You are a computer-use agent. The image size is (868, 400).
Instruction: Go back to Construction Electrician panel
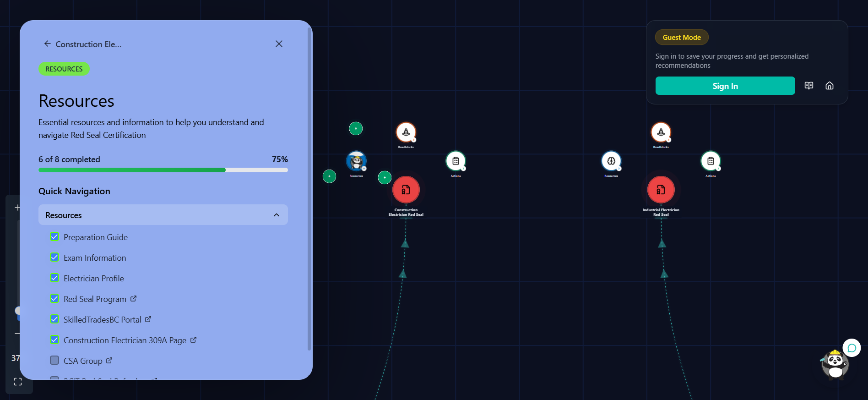point(48,44)
